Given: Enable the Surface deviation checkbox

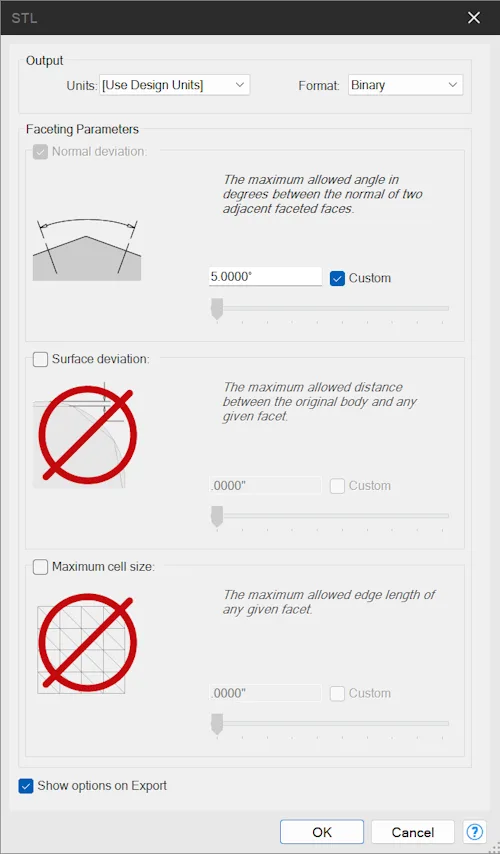Looking at the screenshot, I should 40,359.
